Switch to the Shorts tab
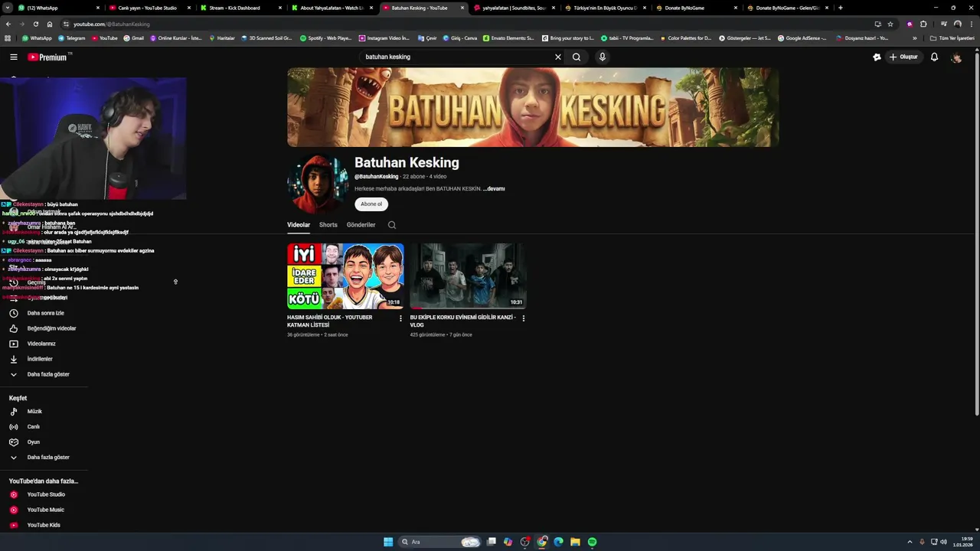Screen dimensions: 980x551 pyautogui.click(x=328, y=225)
